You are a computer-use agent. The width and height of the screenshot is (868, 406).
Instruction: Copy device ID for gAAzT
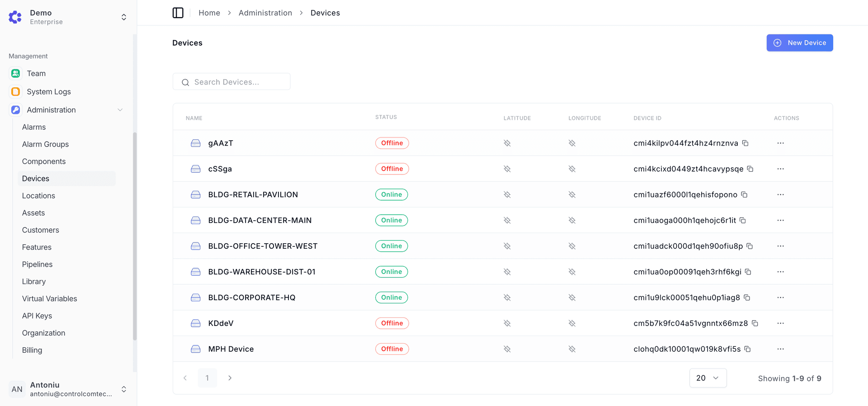pos(745,143)
